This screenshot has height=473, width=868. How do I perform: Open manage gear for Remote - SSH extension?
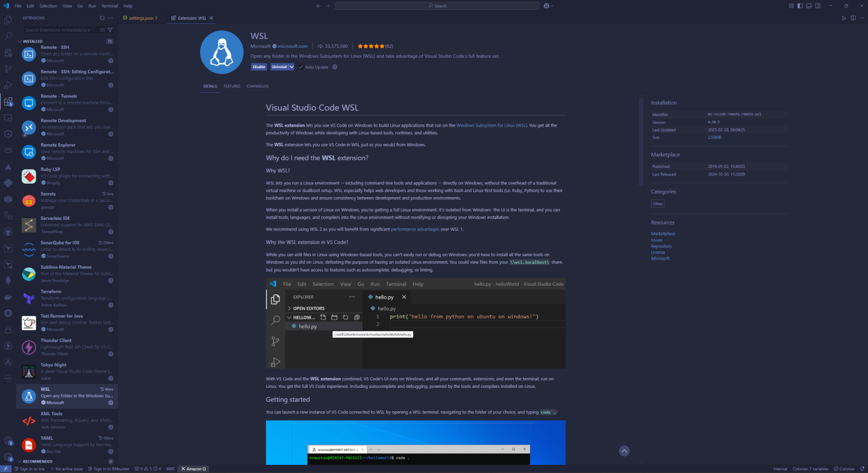point(111,61)
